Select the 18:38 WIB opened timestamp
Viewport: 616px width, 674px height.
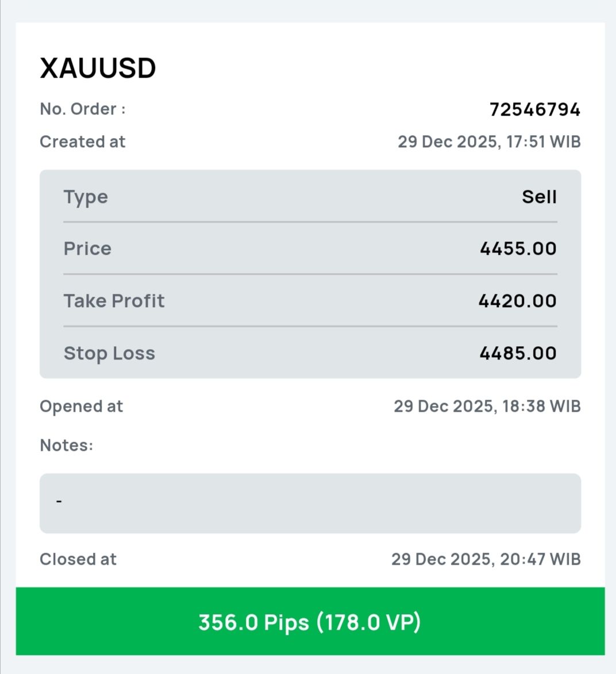487,407
